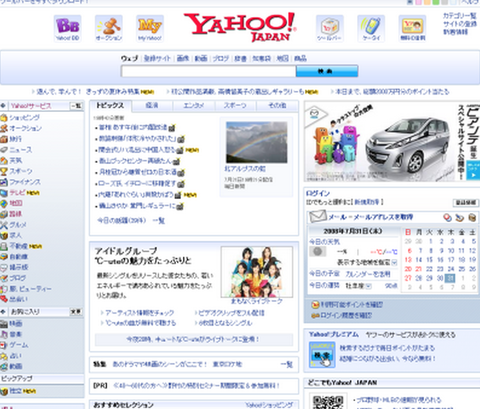Select the green theme color swatch
This screenshot has height=409, width=480.
click(x=436, y=2)
